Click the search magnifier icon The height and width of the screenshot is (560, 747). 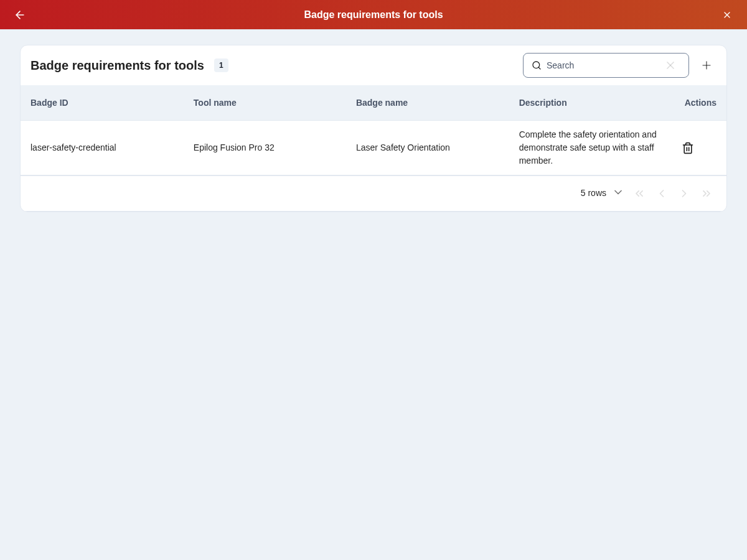point(537,65)
